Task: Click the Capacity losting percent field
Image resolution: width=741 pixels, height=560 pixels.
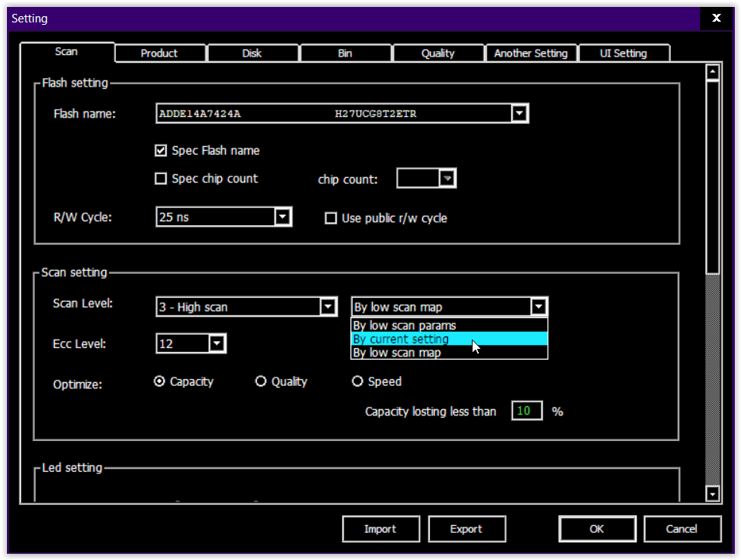Action: [527, 411]
